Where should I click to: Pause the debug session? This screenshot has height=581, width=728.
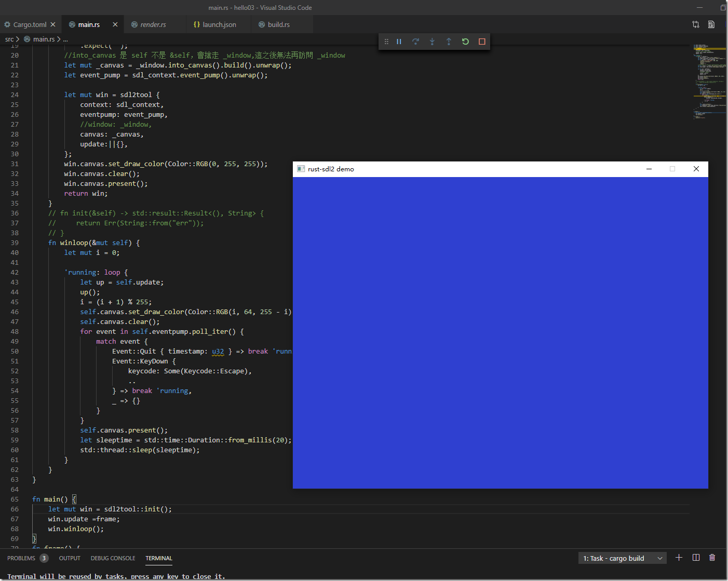[399, 42]
